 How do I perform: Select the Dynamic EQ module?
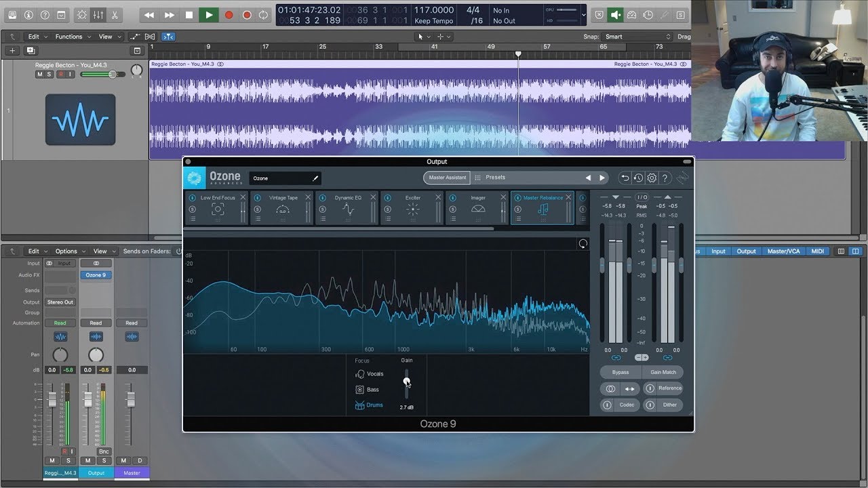point(348,207)
